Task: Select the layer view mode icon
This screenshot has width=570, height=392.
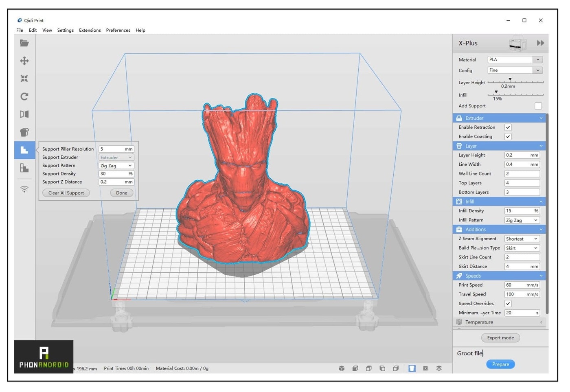Action: [x=439, y=368]
